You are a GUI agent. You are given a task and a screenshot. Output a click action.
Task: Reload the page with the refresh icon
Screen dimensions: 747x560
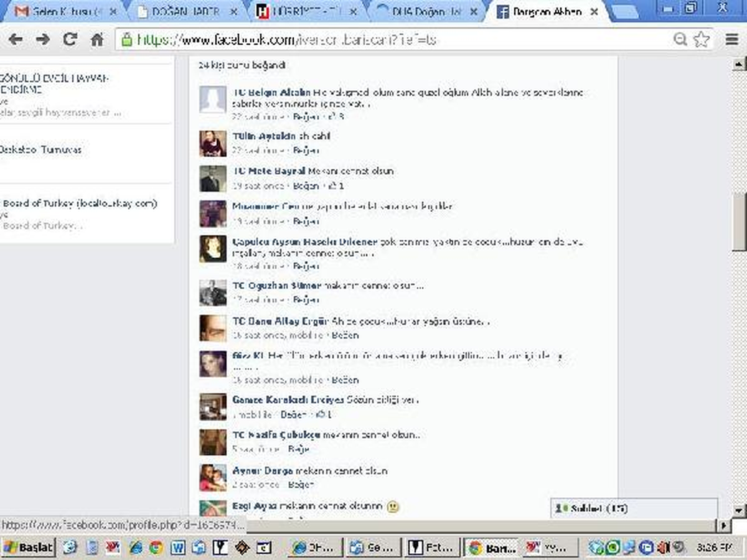click(70, 39)
